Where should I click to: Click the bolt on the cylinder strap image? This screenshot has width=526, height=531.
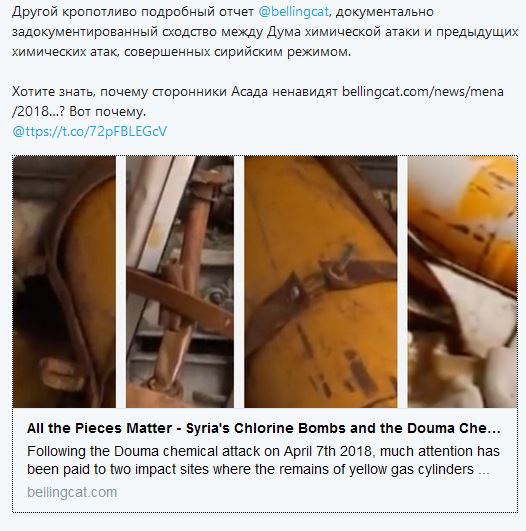[x=340, y=262]
